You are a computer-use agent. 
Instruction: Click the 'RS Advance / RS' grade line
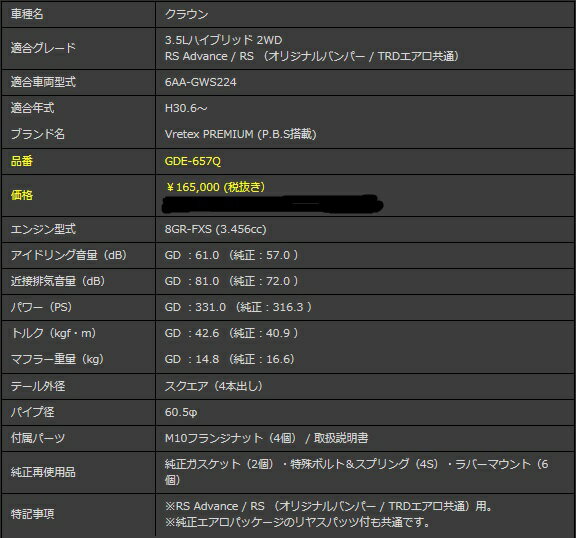pos(312,56)
